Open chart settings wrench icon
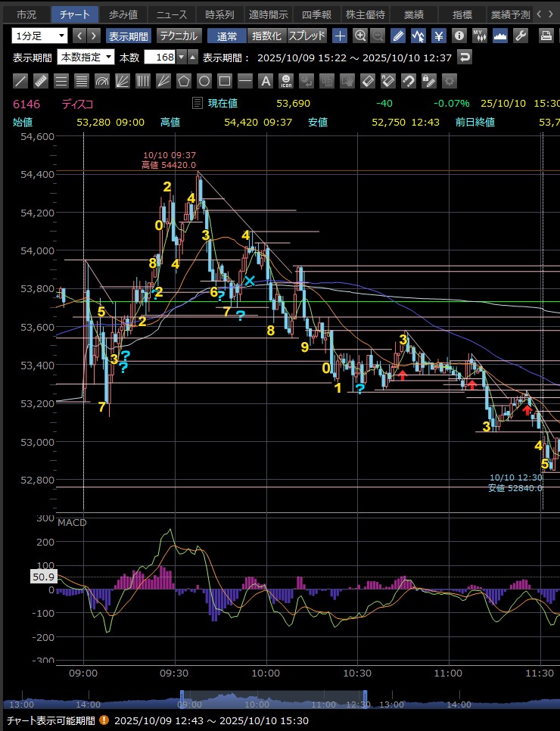 tap(521, 36)
